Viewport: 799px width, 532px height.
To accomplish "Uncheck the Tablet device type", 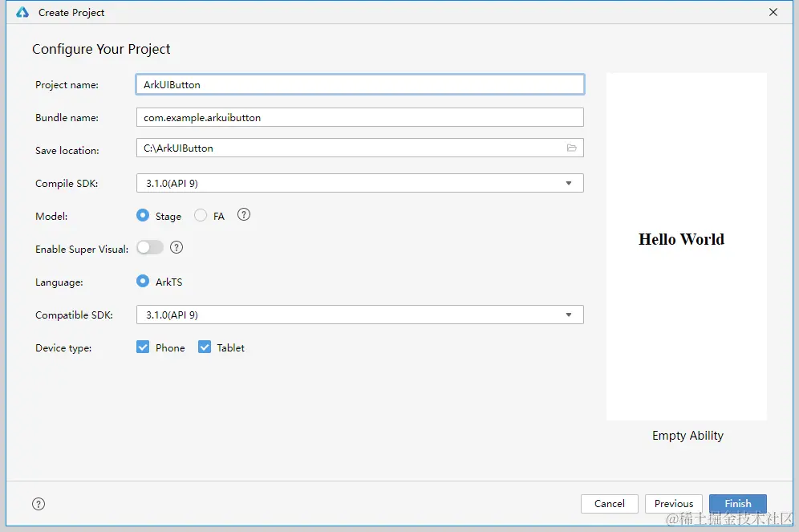I will [x=205, y=347].
